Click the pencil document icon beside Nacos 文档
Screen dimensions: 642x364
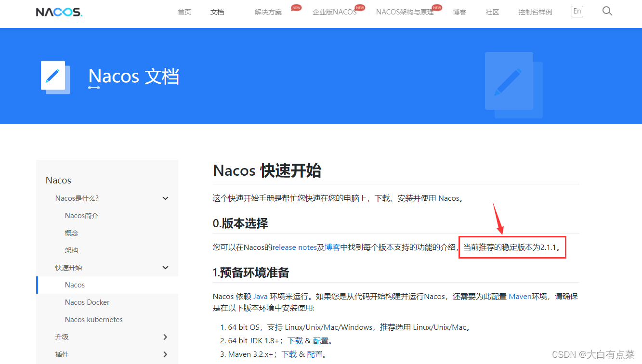(x=55, y=77)
